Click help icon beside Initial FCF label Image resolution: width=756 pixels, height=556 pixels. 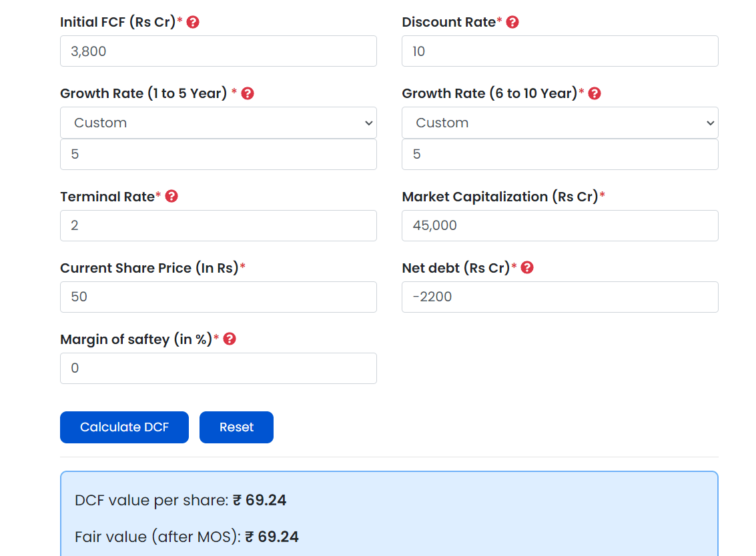(x=193, y=22)
